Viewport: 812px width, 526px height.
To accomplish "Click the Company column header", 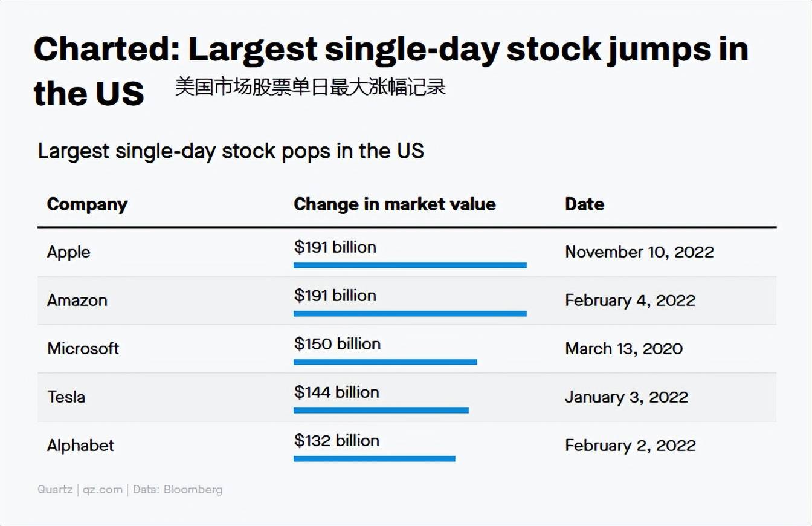I will coord(87,204).
